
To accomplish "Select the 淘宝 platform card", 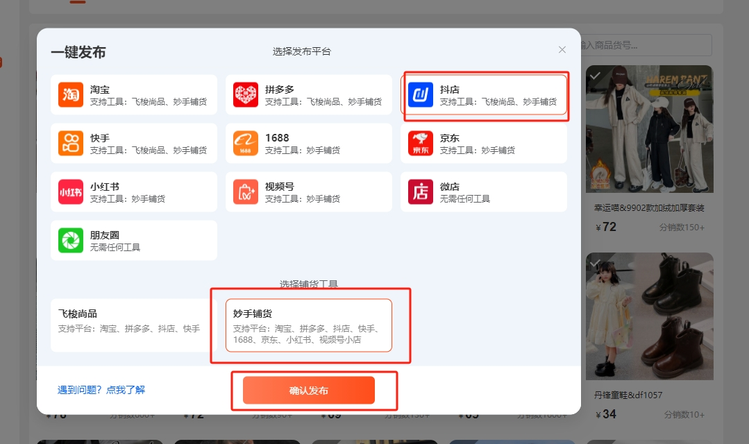I will click(134, 94).
